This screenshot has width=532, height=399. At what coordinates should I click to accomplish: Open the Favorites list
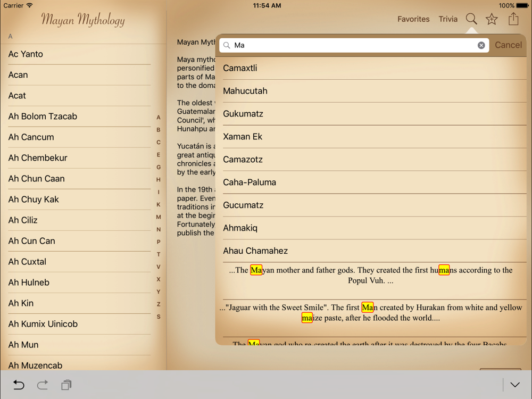coord(413,19)
